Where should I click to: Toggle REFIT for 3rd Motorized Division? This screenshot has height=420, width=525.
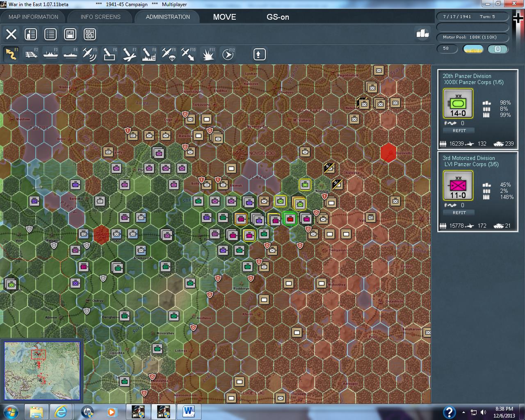pyautogui.click(x=459, y=212)
